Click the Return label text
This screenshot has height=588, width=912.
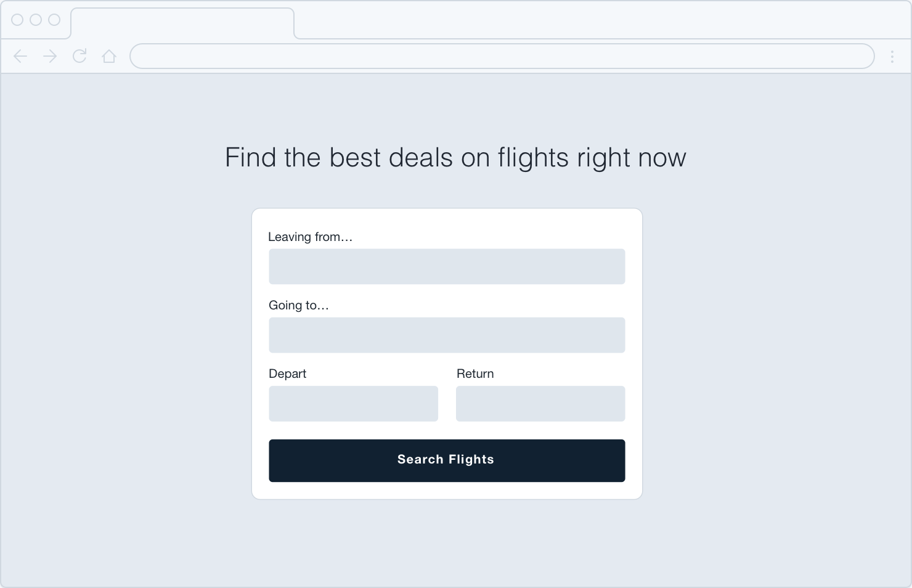tap(475, 374)
